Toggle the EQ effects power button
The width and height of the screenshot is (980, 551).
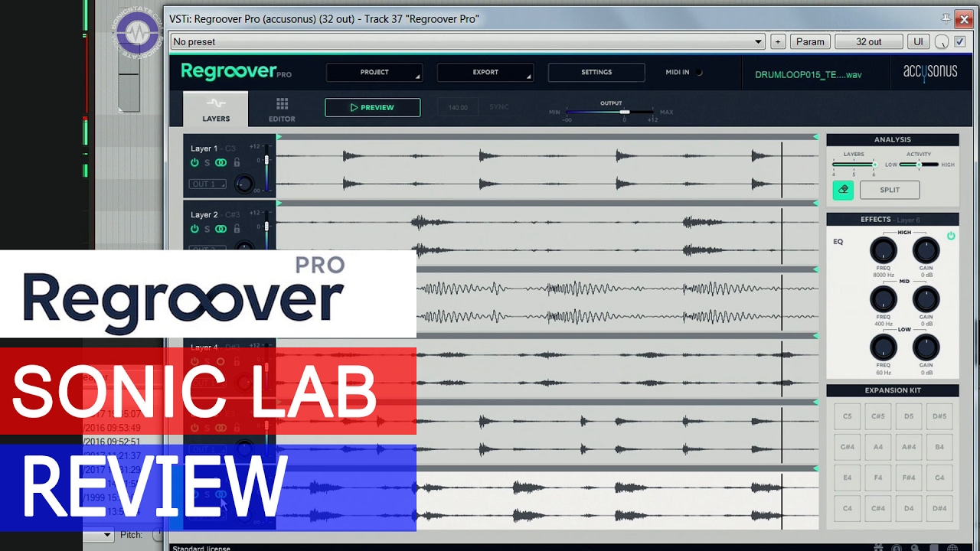(x=951, y=236)
